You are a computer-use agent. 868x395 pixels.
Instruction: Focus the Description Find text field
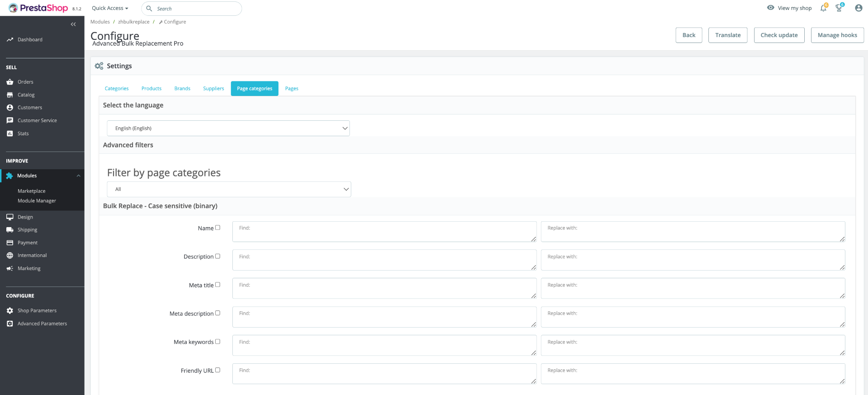click(x=384, y=260)
